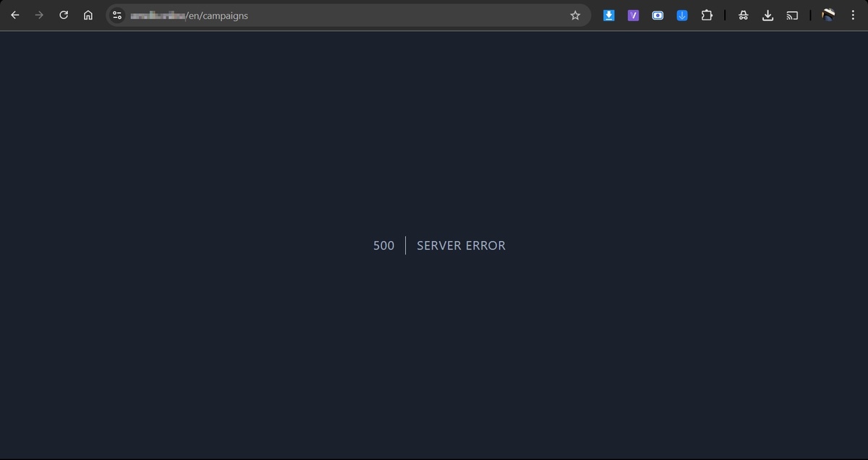
Task: Open the browser home page
Action: (88, 15)
